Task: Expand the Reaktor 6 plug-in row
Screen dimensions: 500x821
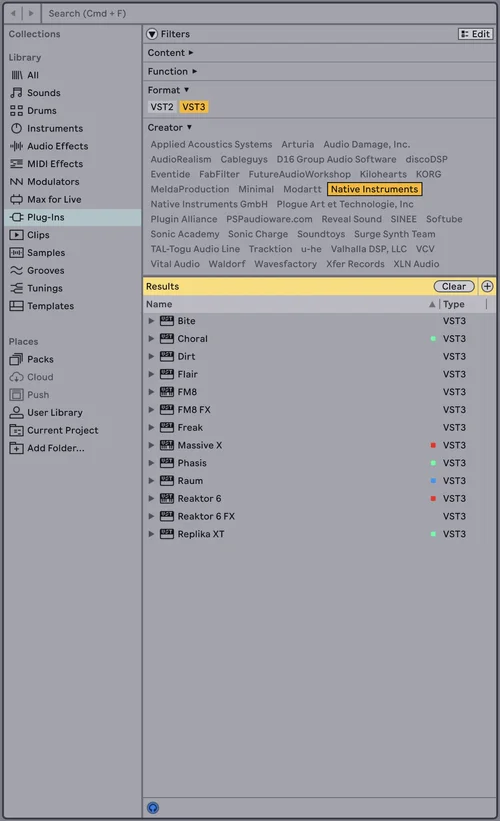Action: 151,498
